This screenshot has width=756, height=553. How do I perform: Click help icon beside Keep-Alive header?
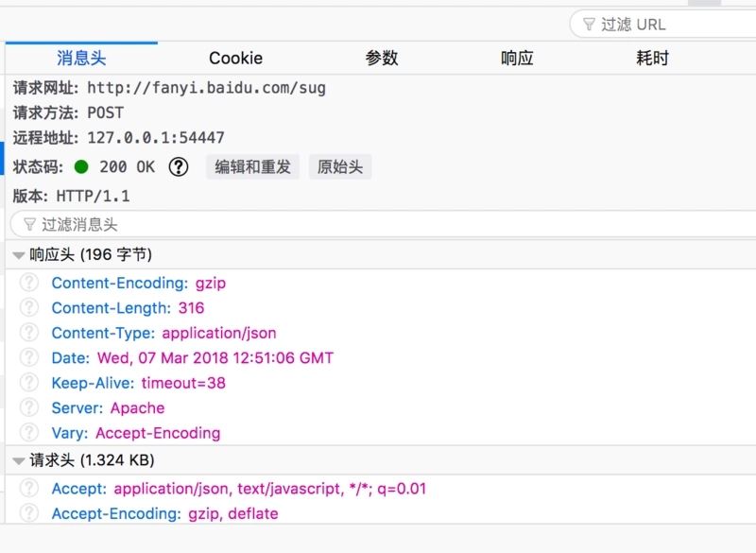29,383
